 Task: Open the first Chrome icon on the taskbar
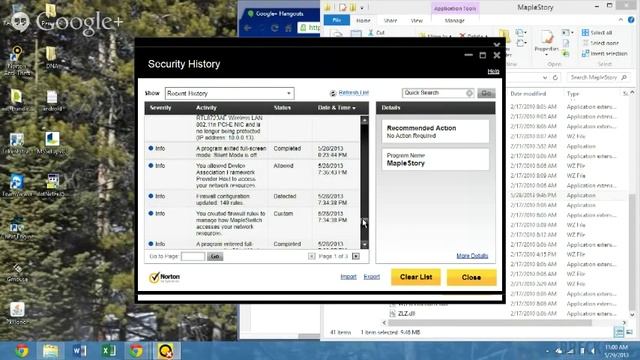(22, 351)
